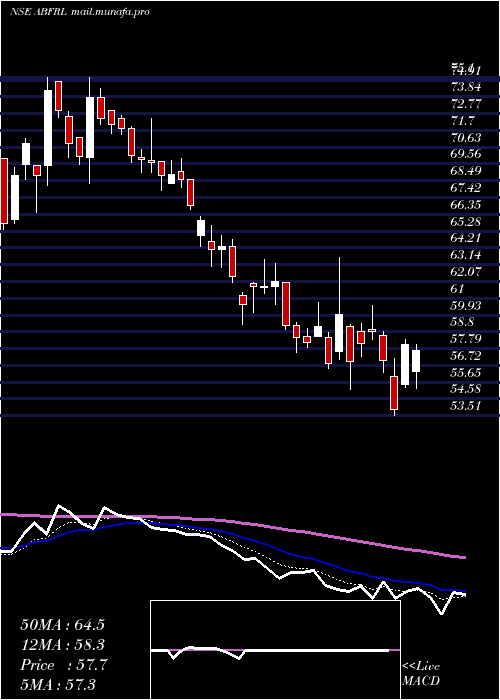The height and width of the screenshot is (700, 500).
Task: Click the lowest red candlestick near 53.51
Action: point(394,393)
